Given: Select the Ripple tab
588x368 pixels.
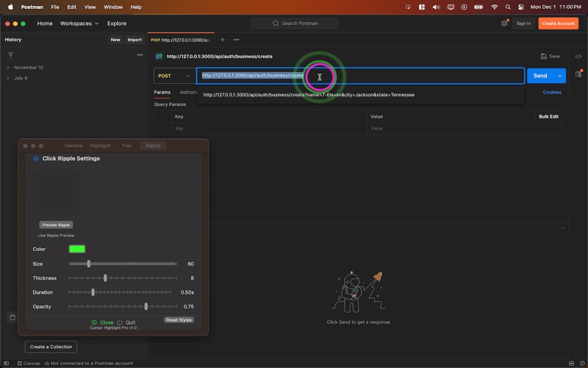Looking at the screenshot, I should tap(153, 146).
